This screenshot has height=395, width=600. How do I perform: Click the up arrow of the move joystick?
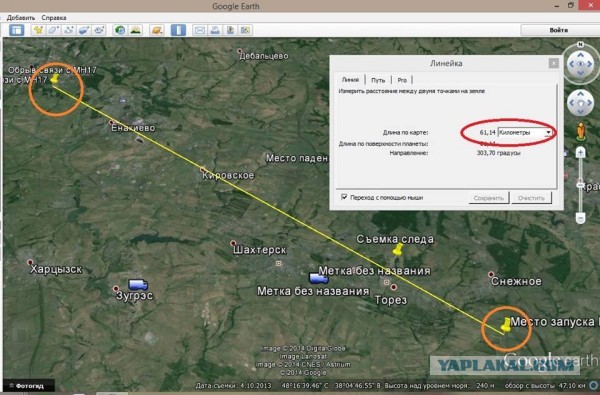tap(580, 94)
